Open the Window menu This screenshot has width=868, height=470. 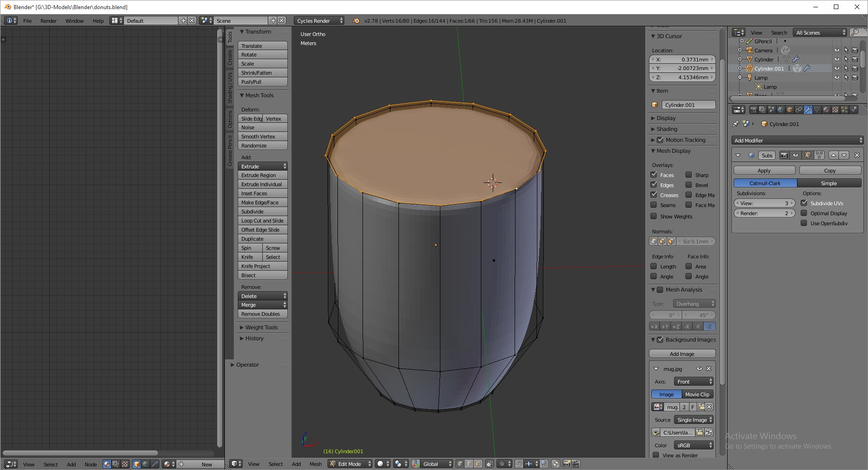(x=75, y=20)
